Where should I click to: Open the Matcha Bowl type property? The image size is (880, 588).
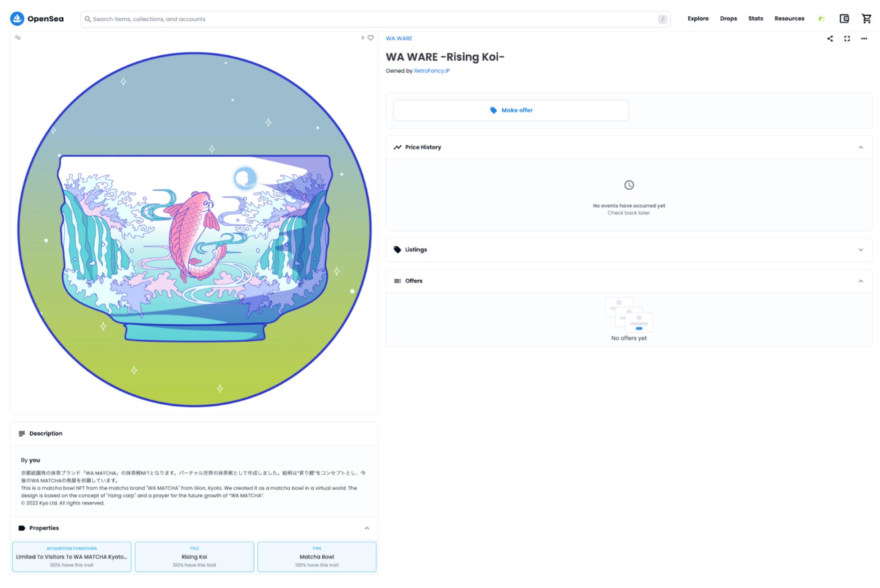tap(317, 557)
